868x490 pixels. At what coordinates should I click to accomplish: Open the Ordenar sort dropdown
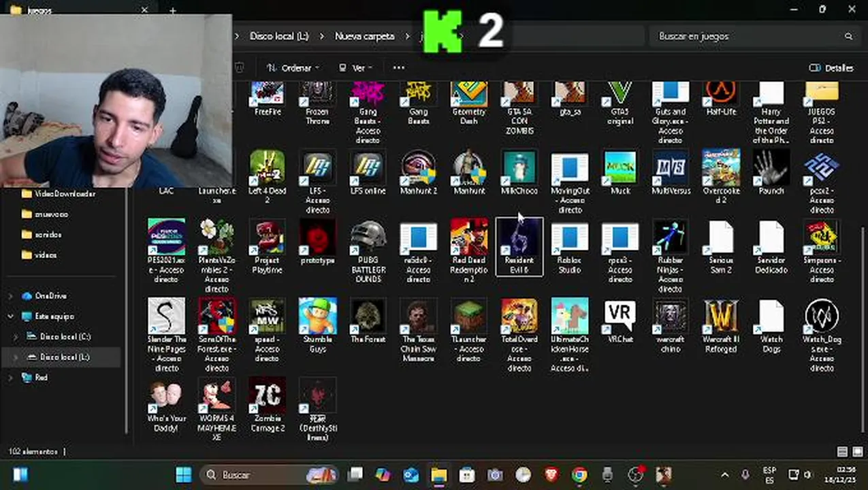pos(293,67)
